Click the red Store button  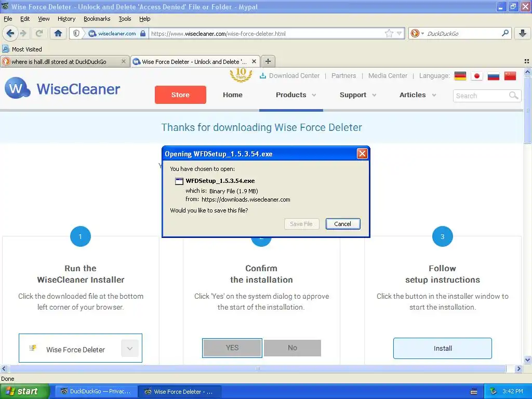(x=180, y=95)
